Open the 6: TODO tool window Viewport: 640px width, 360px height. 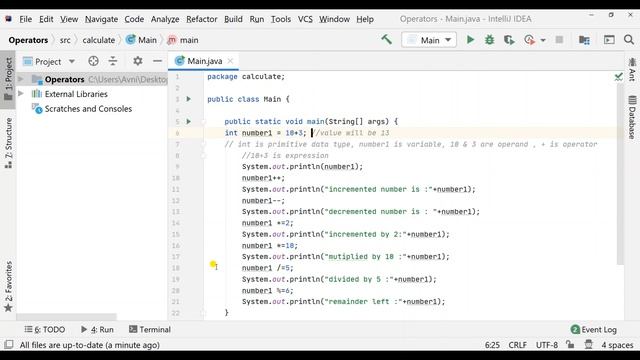tap(44, 329)
